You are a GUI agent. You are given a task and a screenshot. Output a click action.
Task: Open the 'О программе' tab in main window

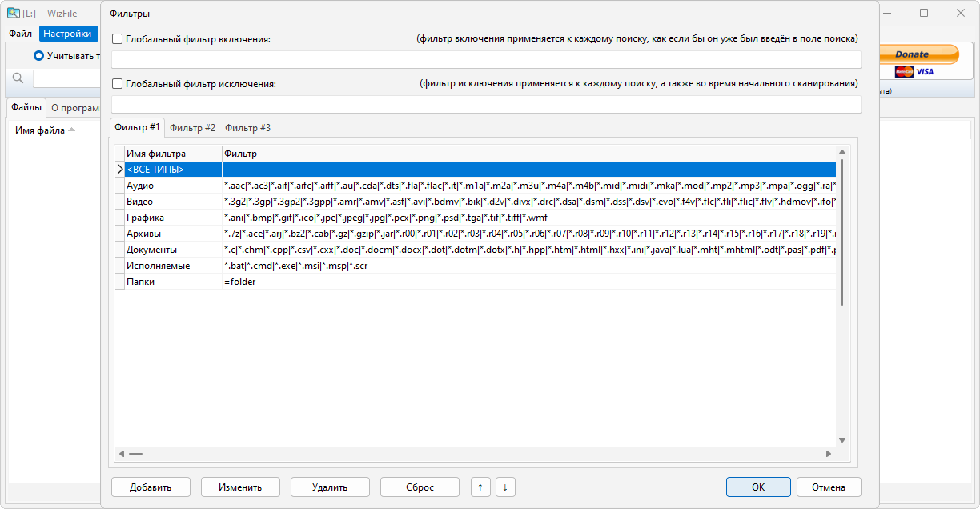pyautogui.click(x=74, y=107)
